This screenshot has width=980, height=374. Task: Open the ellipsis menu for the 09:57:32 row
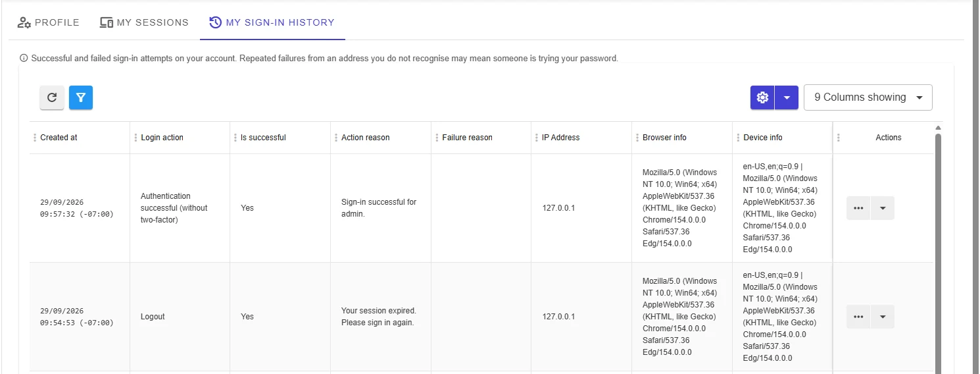[858, 208]
